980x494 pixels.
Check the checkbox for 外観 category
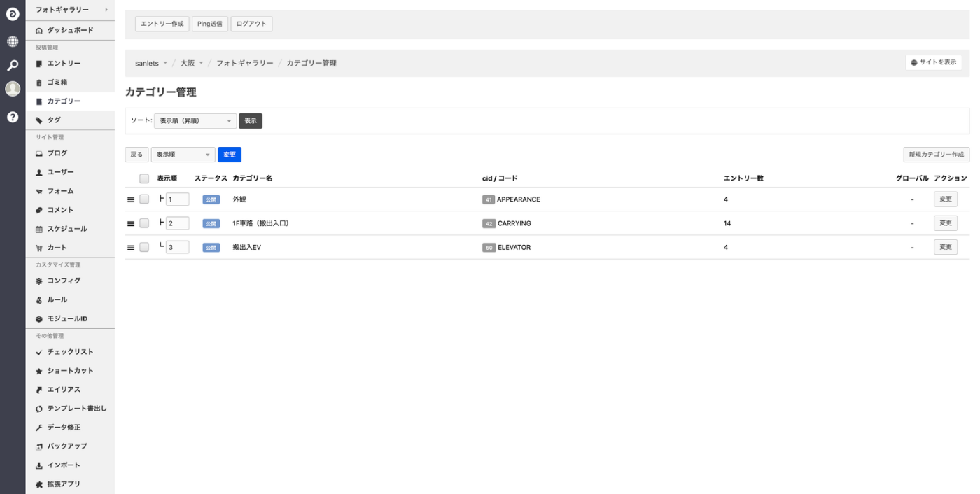coord(144,199)
